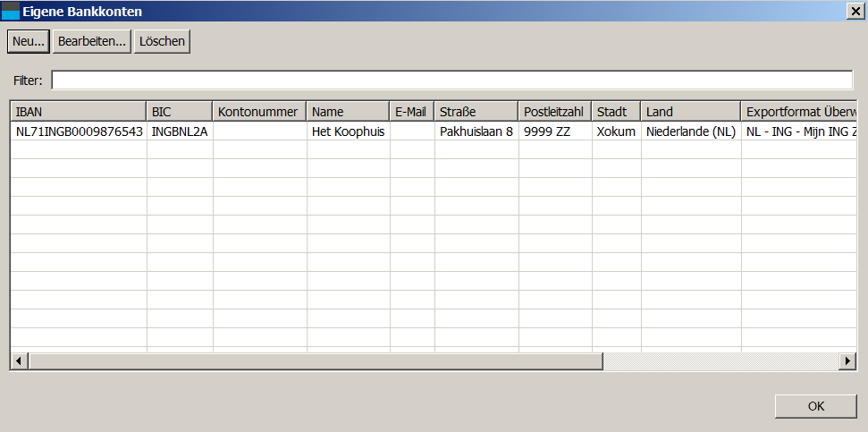
Task: Select the country cell Niederlande (NL)
Action: (x=691, y=131)
